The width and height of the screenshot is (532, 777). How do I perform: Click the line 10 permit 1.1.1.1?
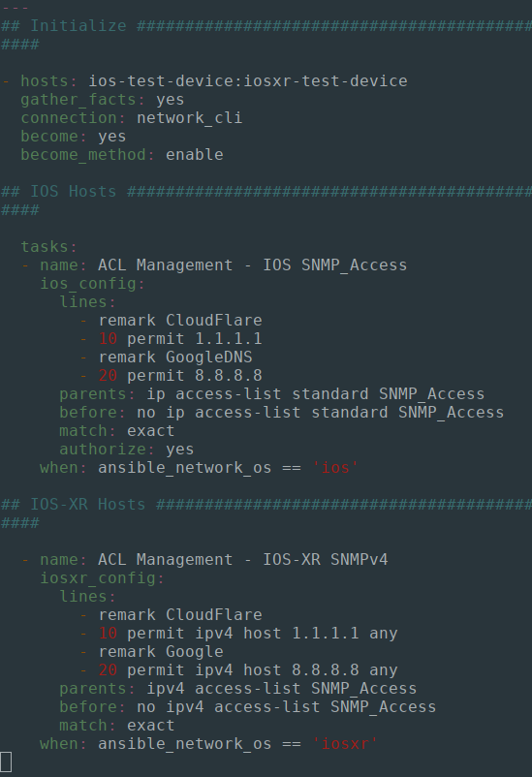180,339
